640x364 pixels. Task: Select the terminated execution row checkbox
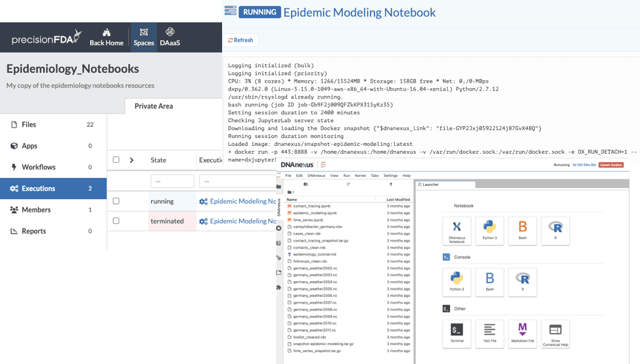point(116,221)
